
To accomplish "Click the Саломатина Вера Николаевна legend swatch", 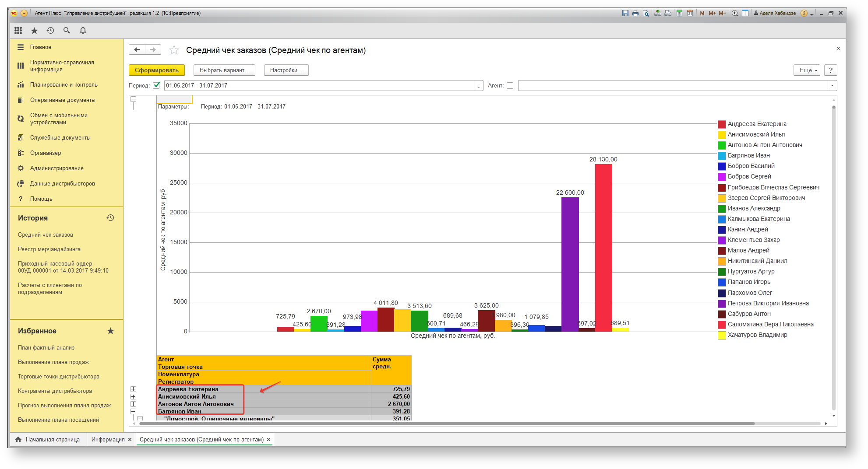I will [x=722, y=325].
